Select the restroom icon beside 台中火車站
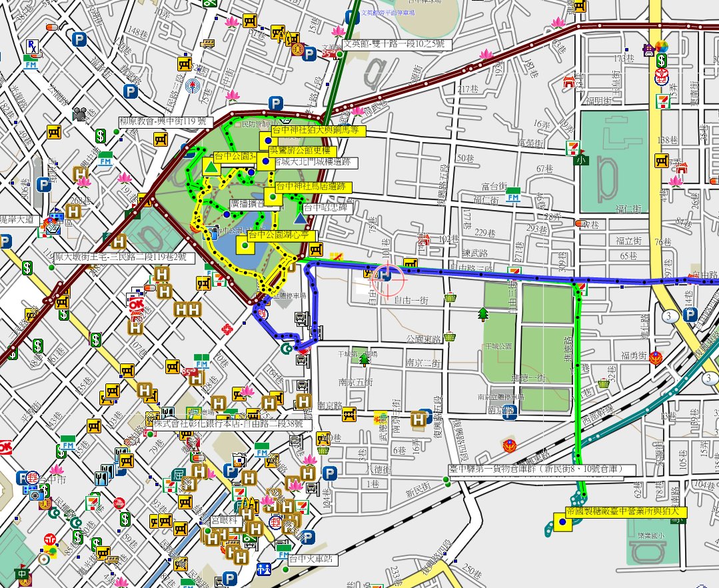 click(x=264, y=569)
